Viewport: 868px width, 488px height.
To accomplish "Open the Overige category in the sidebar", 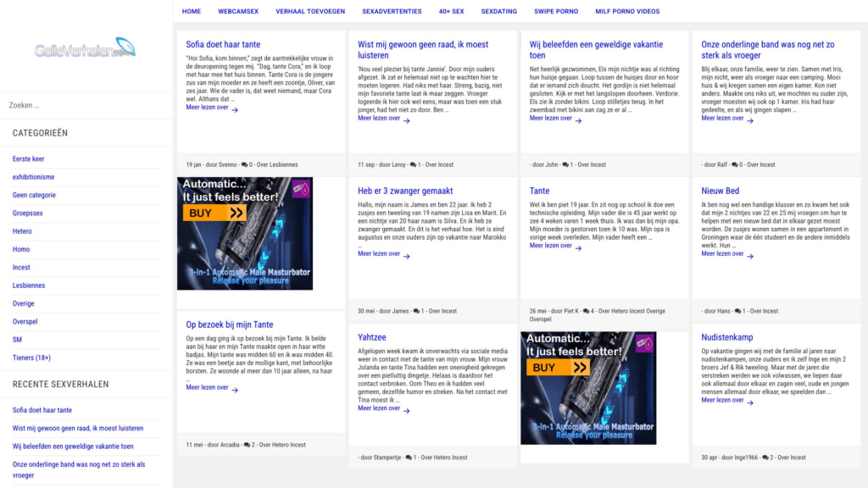I will [24, 303].
